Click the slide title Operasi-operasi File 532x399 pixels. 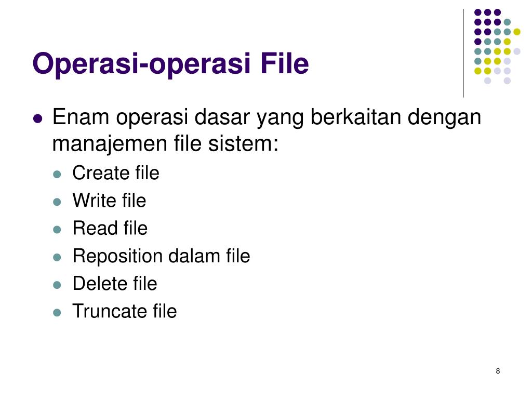tap(170, 64)
